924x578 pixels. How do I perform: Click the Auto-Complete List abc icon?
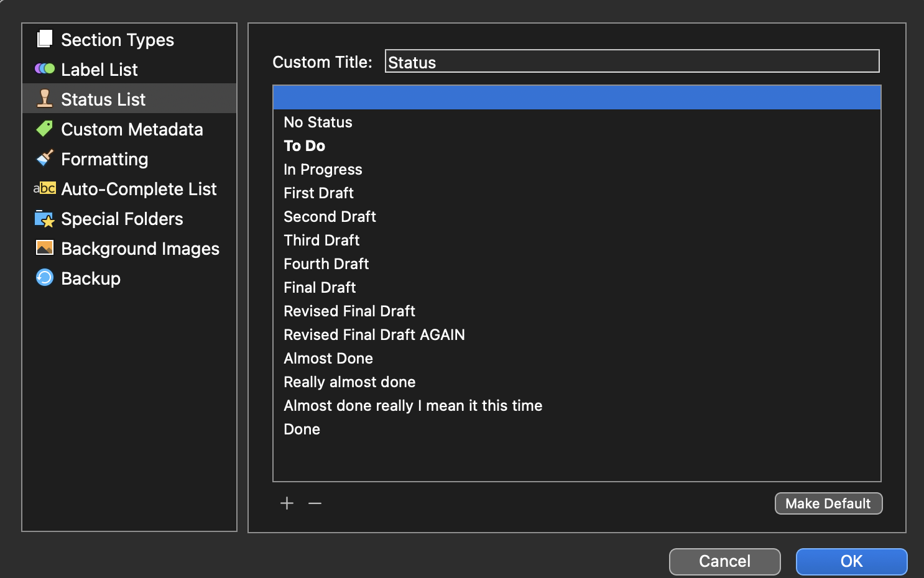point(45,188)
